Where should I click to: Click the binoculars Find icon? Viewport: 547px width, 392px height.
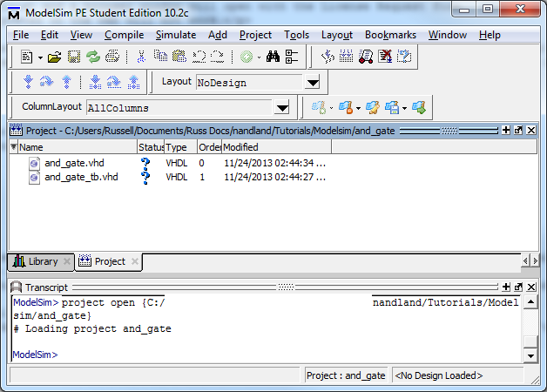click(x=273, y=56)
